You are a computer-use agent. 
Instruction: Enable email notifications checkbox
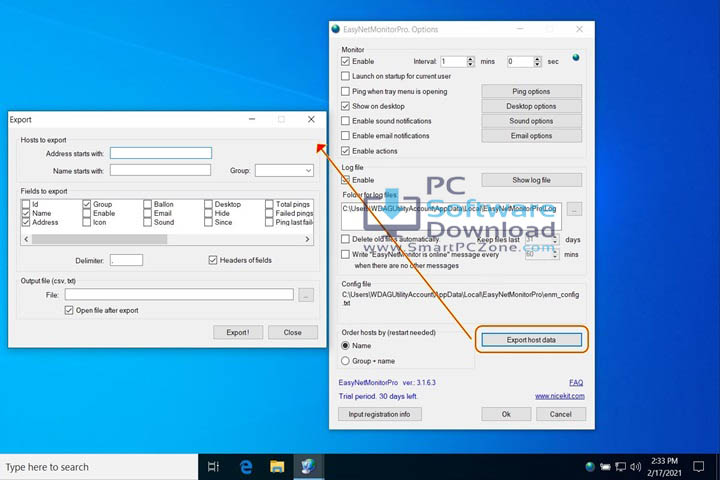point(345,136)
